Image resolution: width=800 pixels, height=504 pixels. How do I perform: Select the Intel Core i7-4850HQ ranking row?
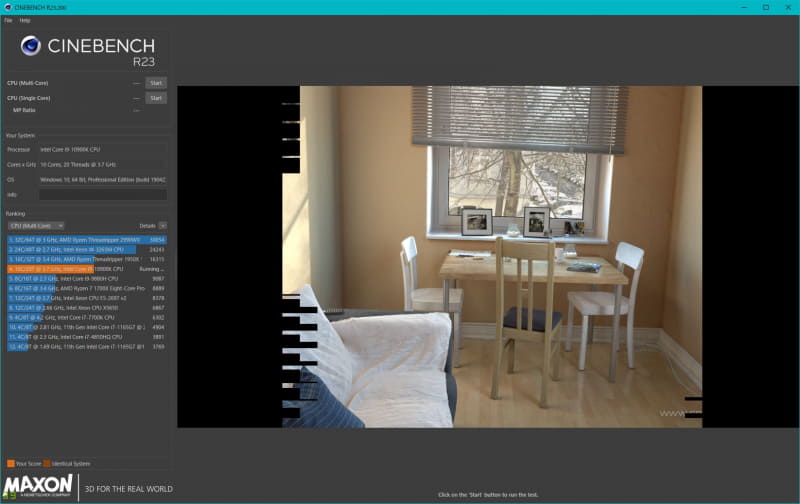(x=87, y=337)
